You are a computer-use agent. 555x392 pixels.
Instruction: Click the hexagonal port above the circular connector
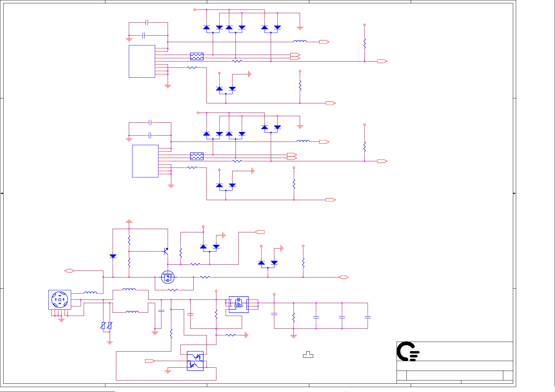coord(69,271)
